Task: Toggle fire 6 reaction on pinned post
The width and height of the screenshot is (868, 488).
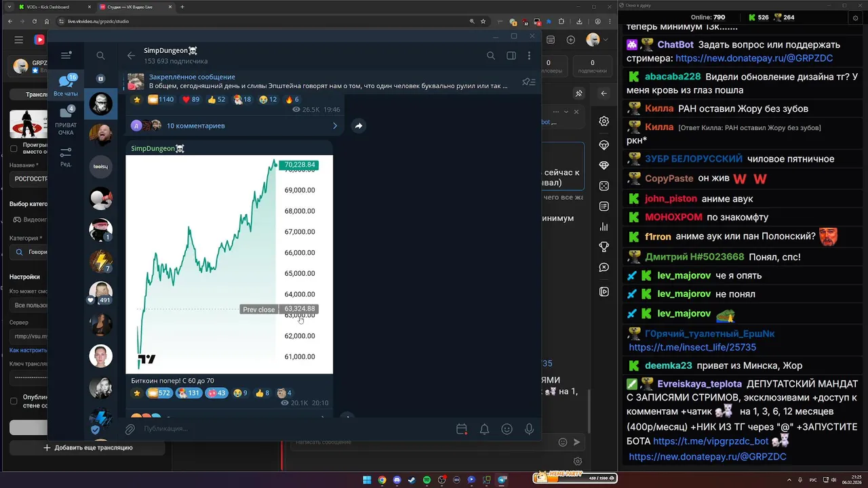Action: 292,100
